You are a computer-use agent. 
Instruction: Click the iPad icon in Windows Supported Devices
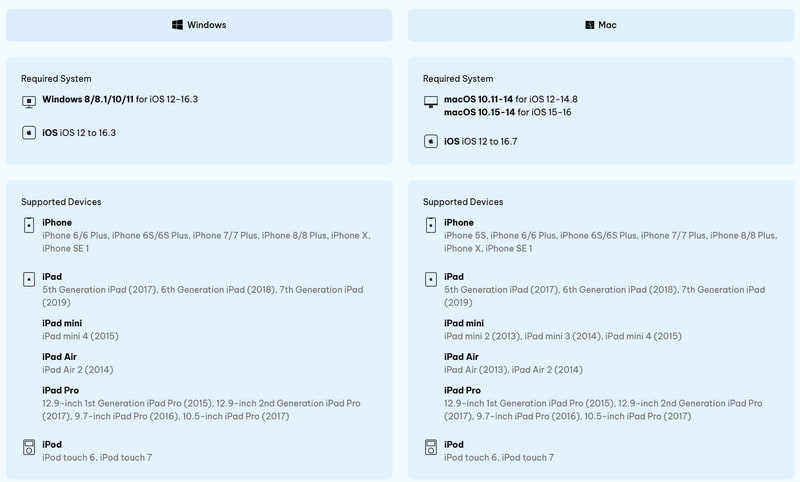tap(29, 279)
